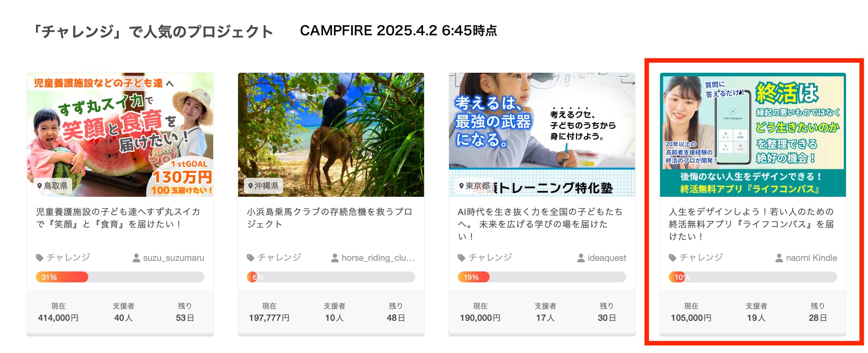Click the location pin icon for 東京都
Screen dimensions: 868x353
pyautogui.click(x=461, y=186)
